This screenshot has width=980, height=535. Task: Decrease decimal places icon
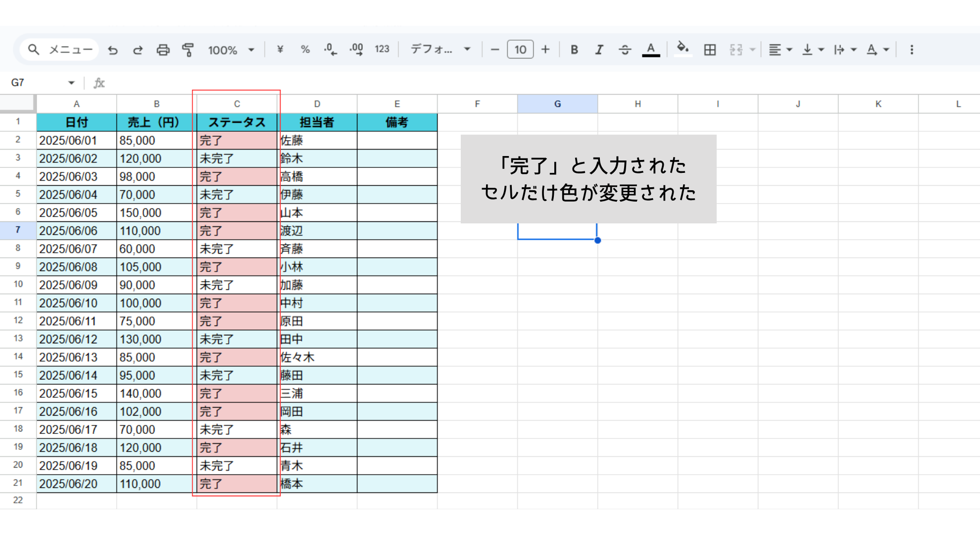(x=331, y=50)
